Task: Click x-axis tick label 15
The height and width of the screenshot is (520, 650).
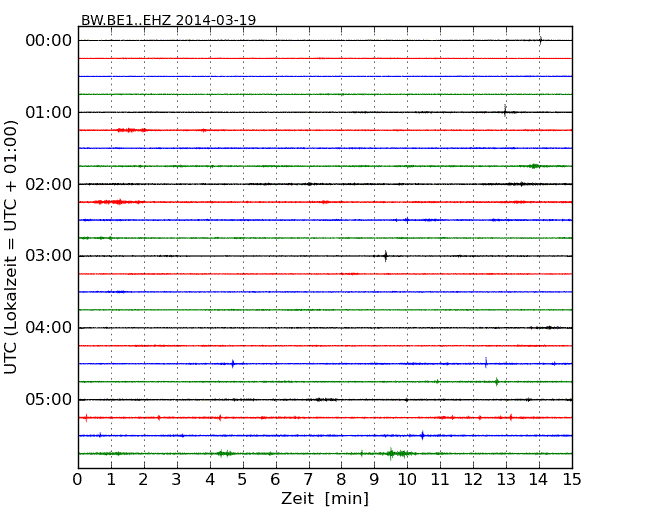Action: tap(572, 479)
